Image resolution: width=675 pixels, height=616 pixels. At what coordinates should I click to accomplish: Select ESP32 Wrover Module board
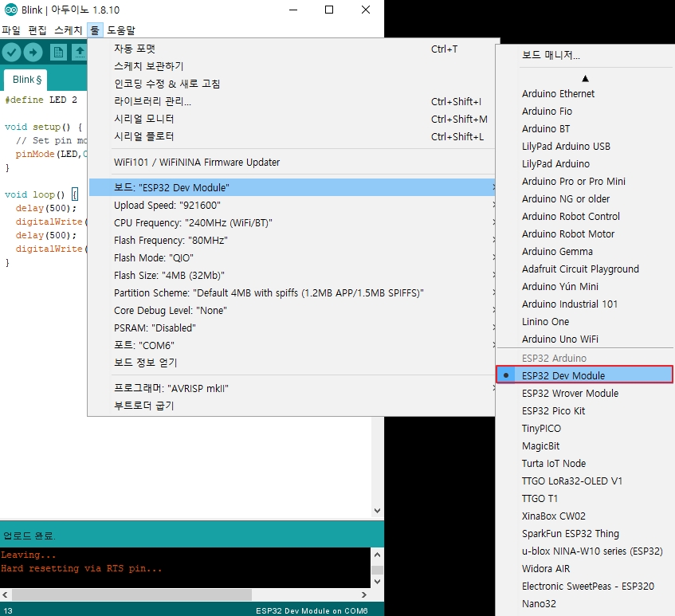(x=584, y=393)
